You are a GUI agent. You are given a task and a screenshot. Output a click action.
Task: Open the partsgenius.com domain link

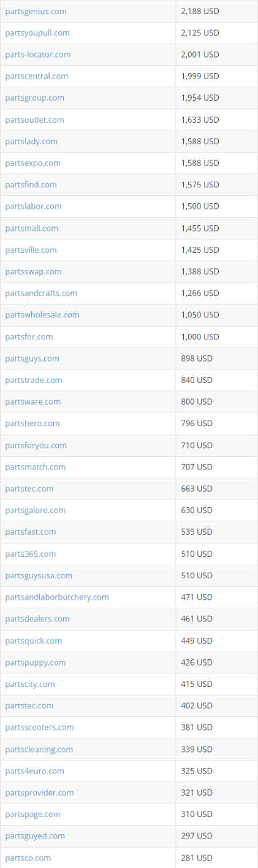coord(36,11)
